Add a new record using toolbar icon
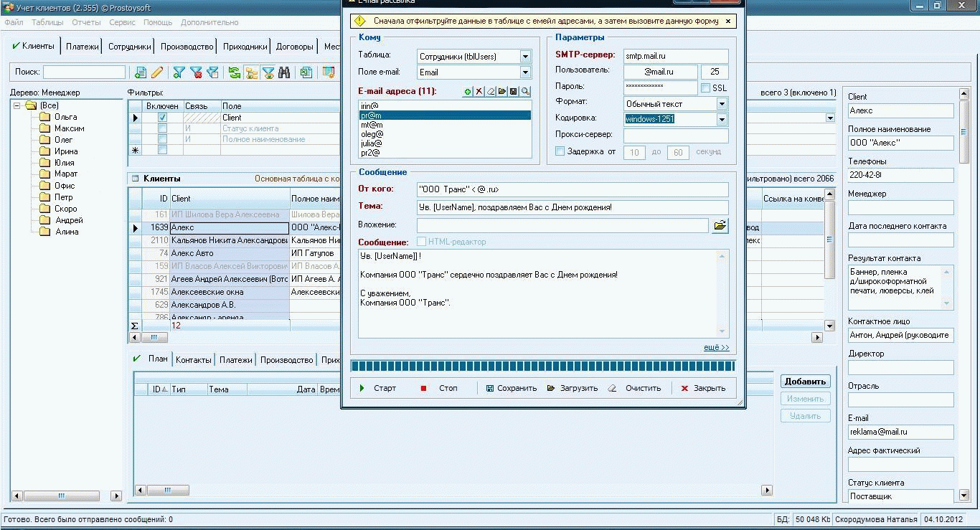The width and height of the screenshot is (980, 530). [141, 72]
